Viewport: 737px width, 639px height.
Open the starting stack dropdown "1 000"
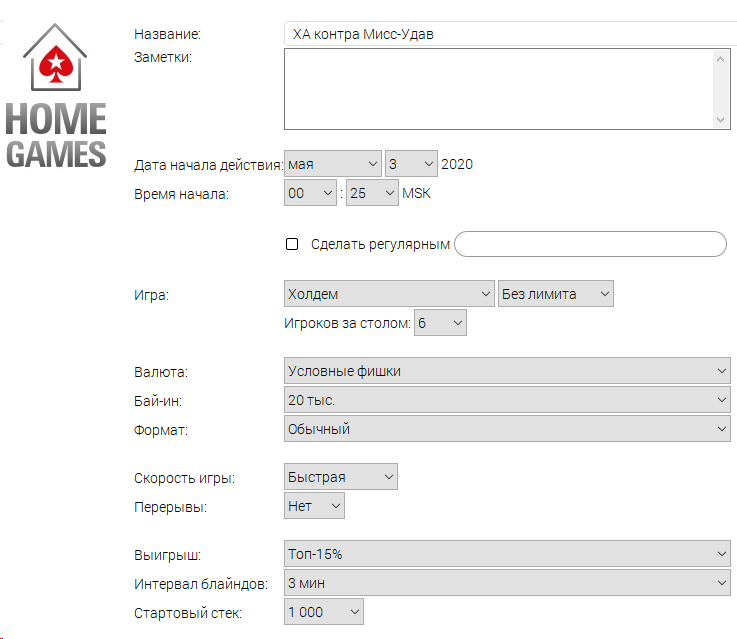324,611
